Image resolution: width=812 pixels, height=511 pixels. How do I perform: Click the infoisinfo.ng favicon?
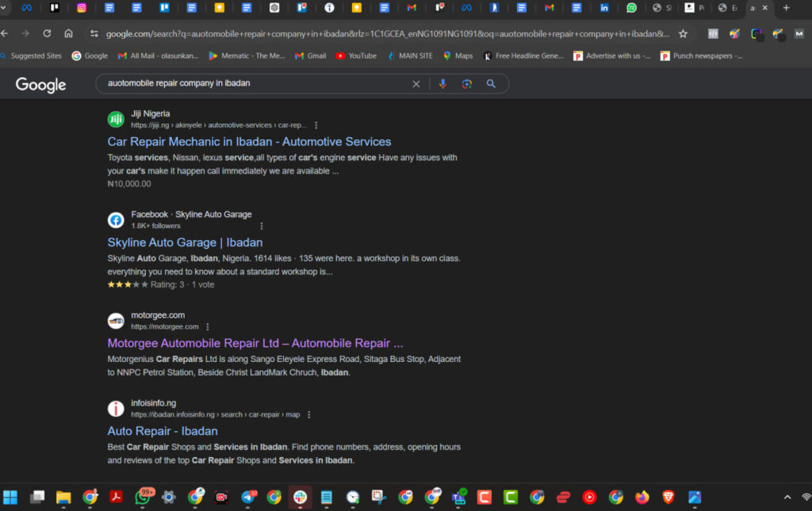coord(116,409)
